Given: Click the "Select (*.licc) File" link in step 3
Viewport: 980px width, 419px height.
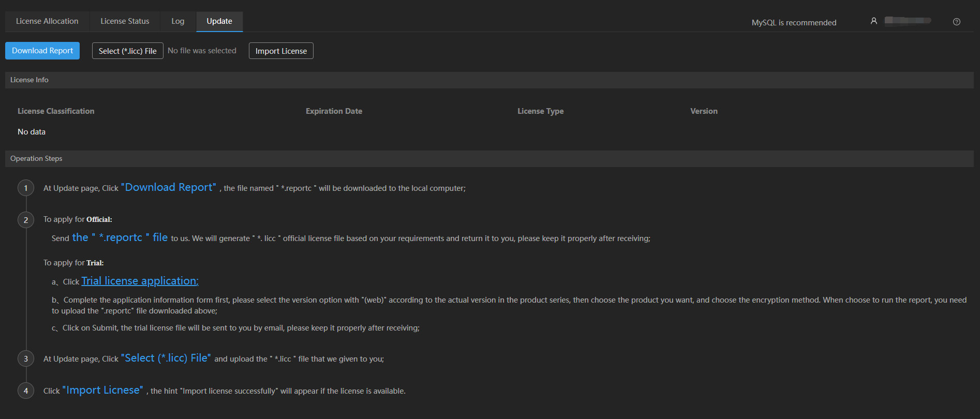Looking at the screenshot, I should click(166, 358).
